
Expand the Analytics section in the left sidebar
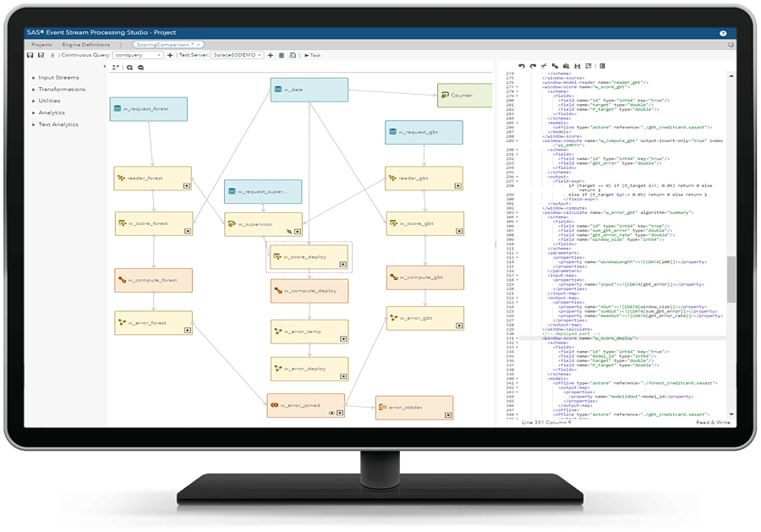point(52,112)
